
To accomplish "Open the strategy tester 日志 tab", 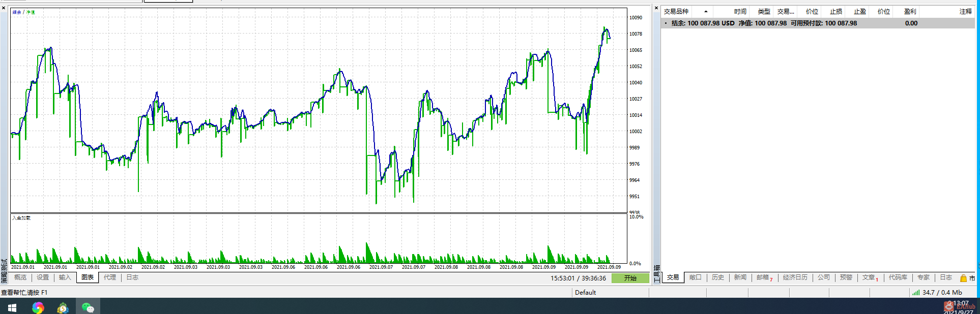I will pyautogui.click(x=132, y=277).
